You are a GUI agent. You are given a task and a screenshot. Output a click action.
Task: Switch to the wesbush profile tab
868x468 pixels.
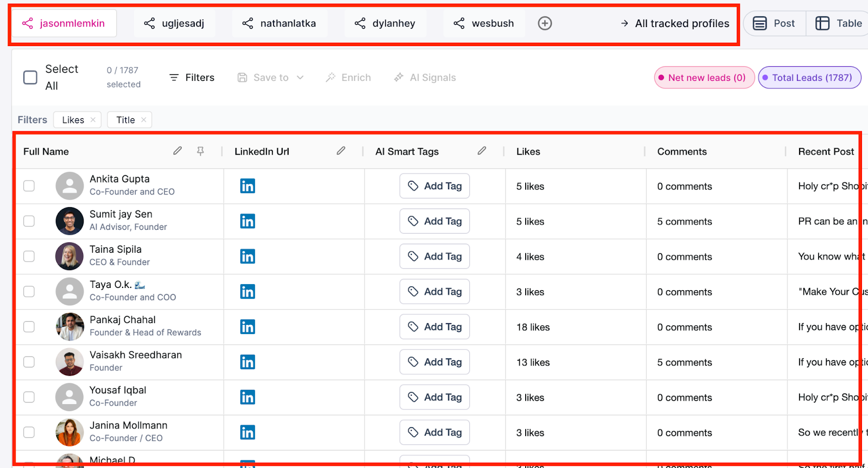click(x=484, y=23)
